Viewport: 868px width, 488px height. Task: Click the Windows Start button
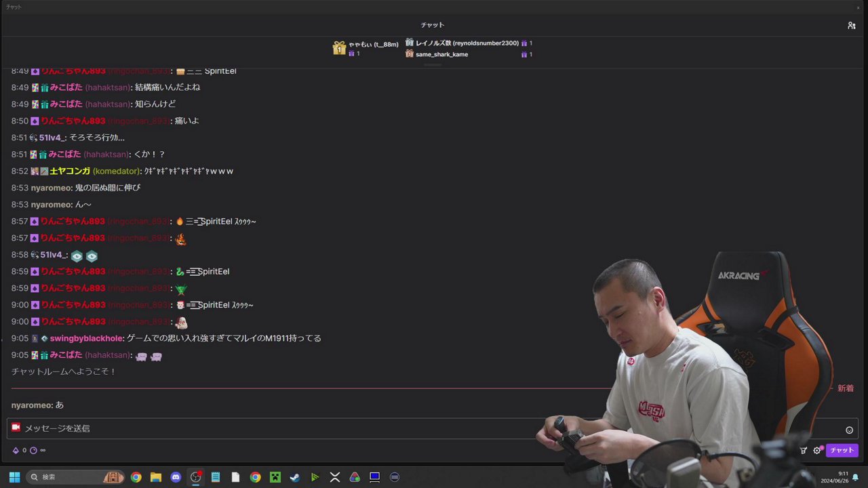point(14,477)
